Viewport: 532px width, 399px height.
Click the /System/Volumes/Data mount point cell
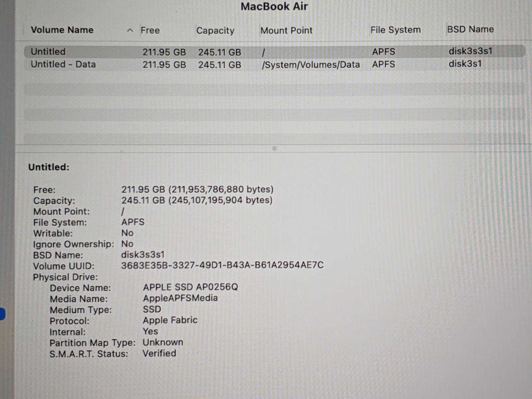tap(311, 65)
